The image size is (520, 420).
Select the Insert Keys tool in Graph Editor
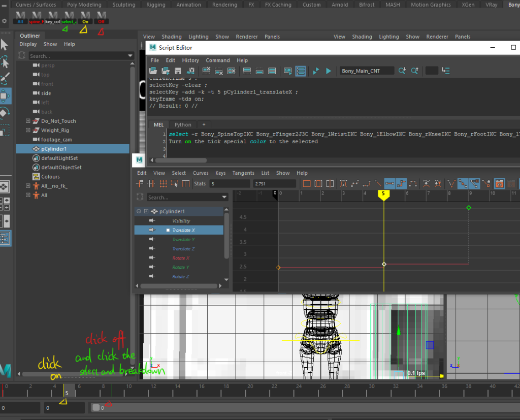tap(151, 183)
